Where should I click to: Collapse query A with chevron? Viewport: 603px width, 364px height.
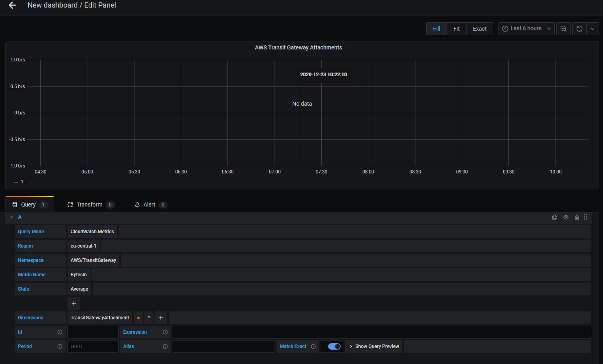12,217
